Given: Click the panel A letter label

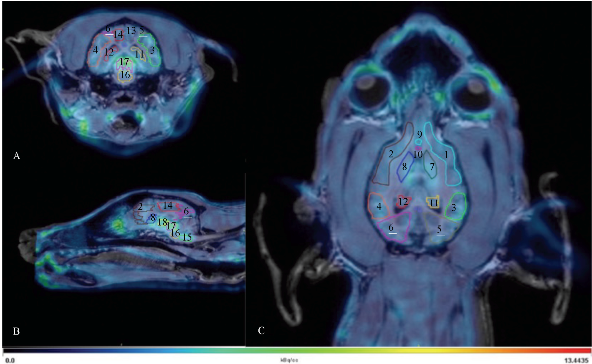Looking at the screenshot, I should (17, 156).
